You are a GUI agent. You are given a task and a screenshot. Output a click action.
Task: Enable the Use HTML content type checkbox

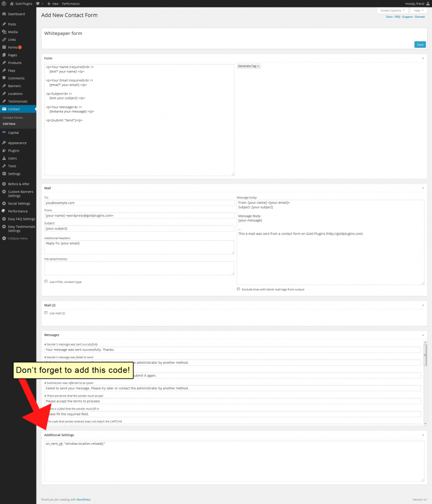click(x=46, y=282)
